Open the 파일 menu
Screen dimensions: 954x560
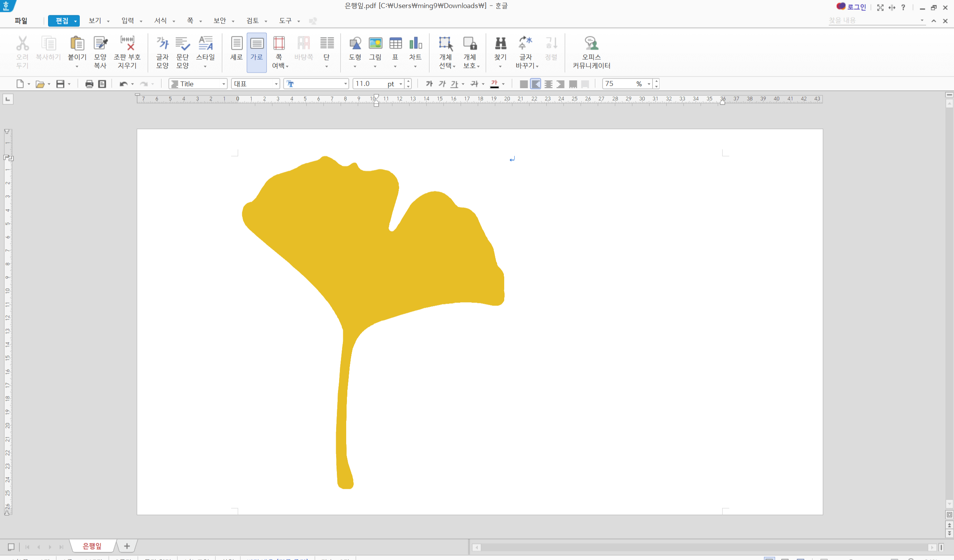pos(21,21)
